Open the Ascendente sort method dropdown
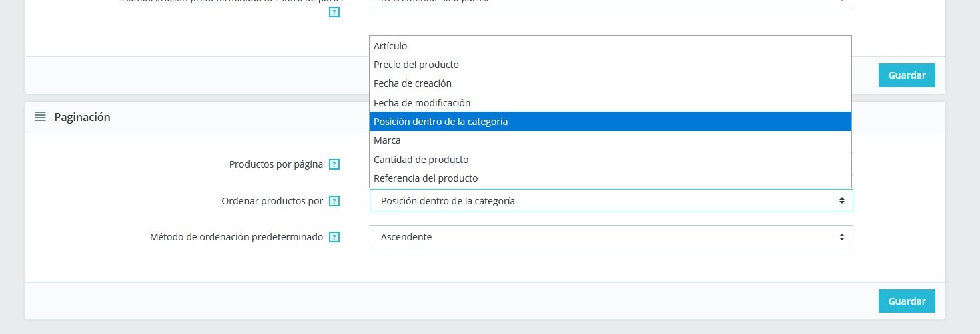980x334 pixels. (x=610, y=237)
